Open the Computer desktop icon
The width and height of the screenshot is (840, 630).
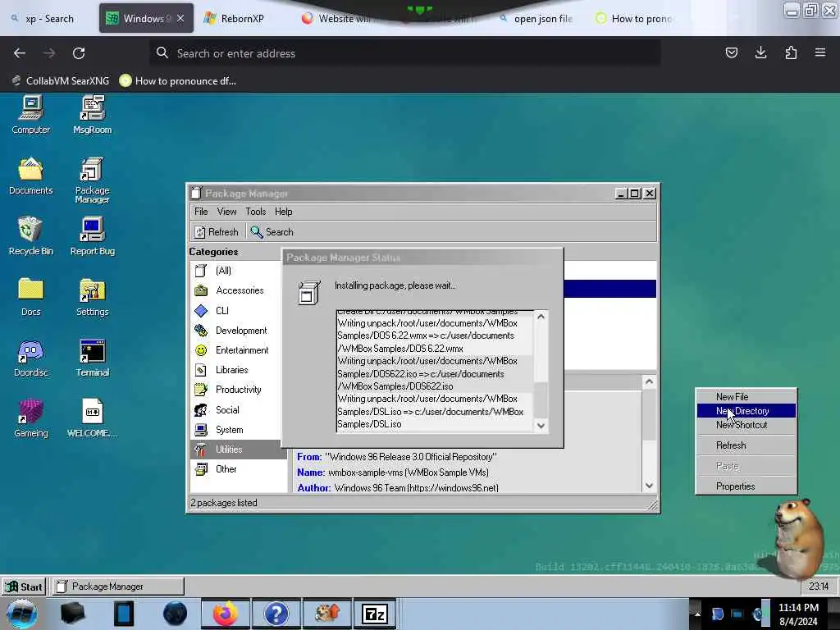30,114
